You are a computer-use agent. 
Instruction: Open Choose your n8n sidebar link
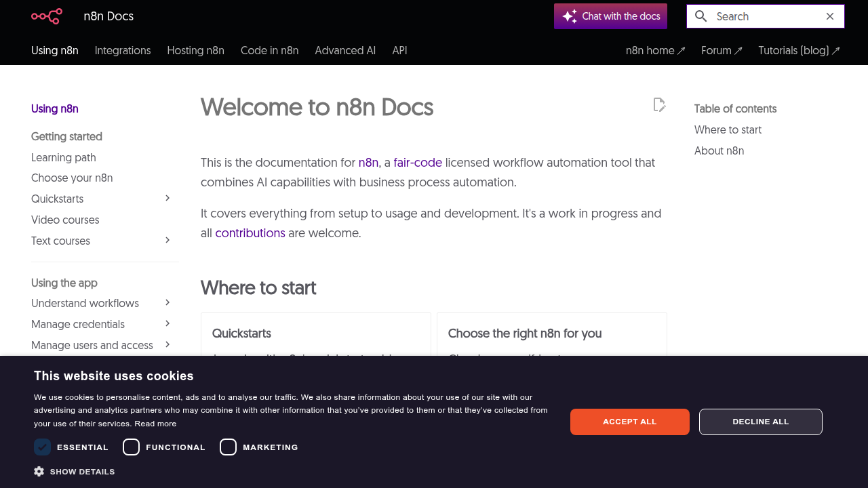click(x=72, y=178)
